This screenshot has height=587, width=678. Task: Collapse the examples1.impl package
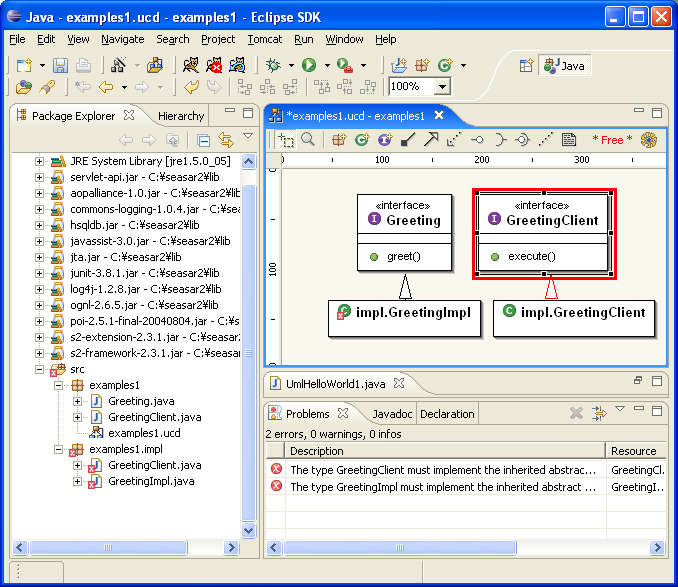[x=59, y=449]
